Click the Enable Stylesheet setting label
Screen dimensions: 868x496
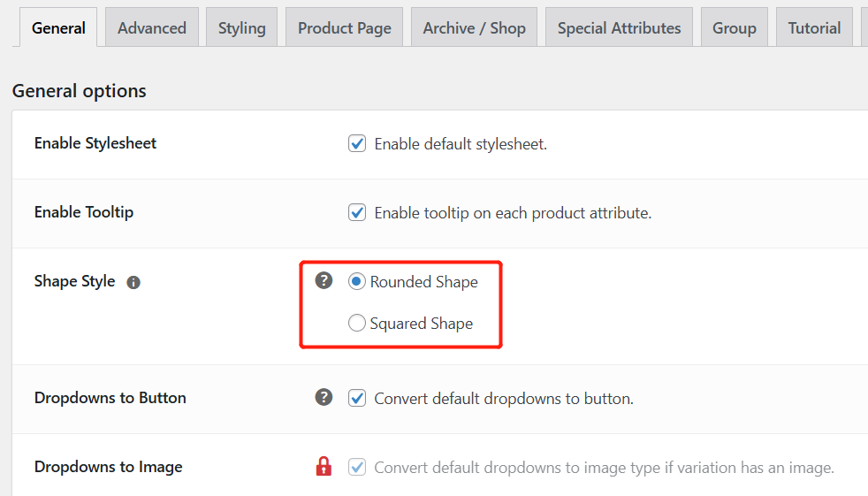tap(95, 143)
